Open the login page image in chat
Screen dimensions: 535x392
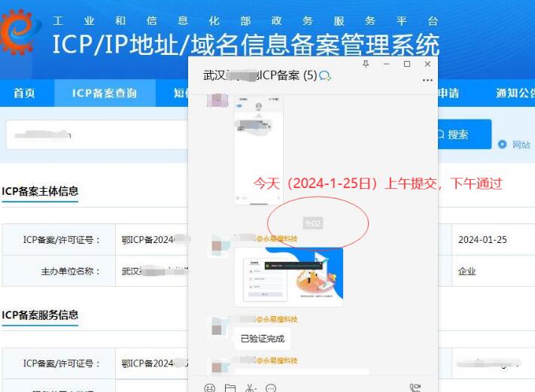pyautogui.click(x=288, y=276)
